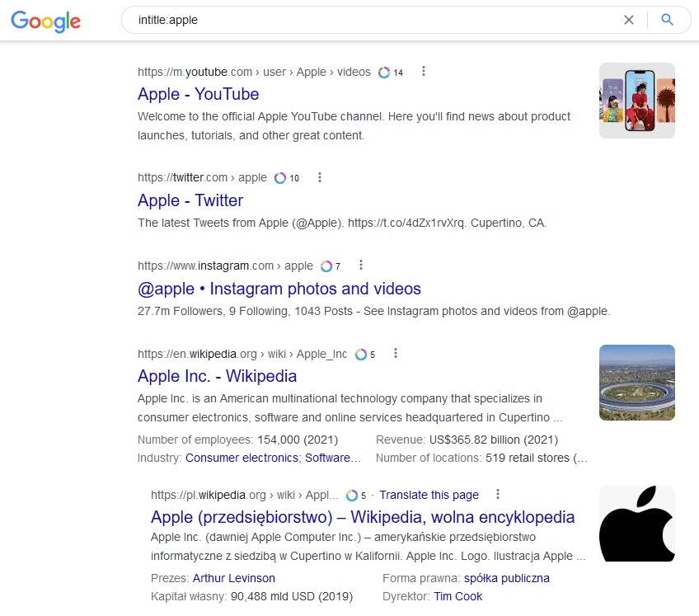Click Translate this page link
Screen dimensions: 699x616
click(x=429, y=495)
